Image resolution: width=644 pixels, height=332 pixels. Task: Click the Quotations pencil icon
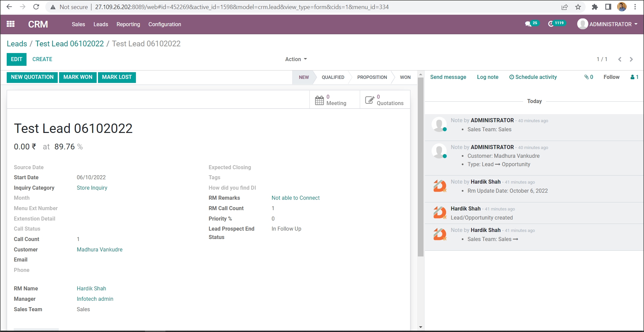pyautogui.click(x=369, y=100)
